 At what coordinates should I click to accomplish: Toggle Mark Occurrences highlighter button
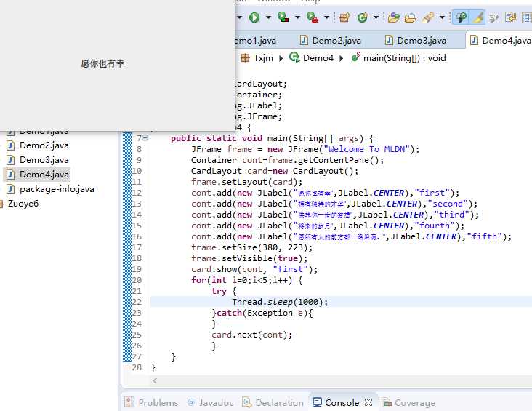coord(478,17)
